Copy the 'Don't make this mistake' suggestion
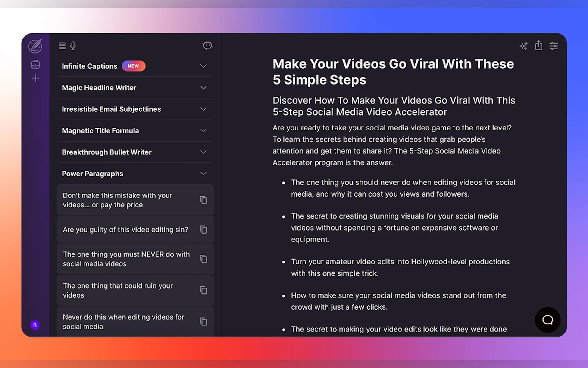The image size is (588, 368). click(203, 200)
